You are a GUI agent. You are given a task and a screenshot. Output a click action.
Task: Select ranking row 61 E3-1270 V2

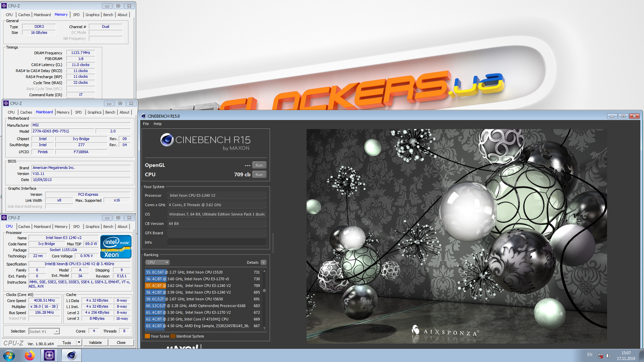click(x=203, y=312)
